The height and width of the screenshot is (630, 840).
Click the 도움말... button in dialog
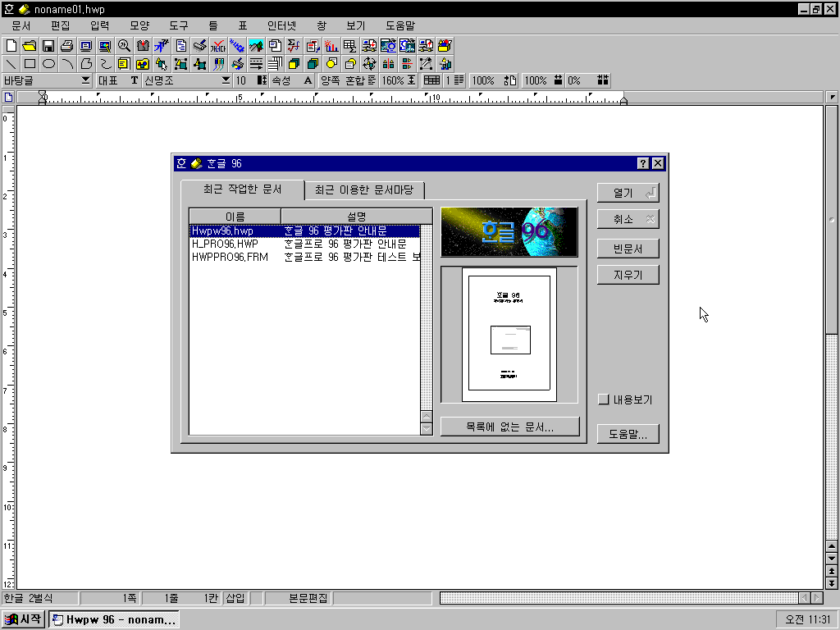[628, 434]
